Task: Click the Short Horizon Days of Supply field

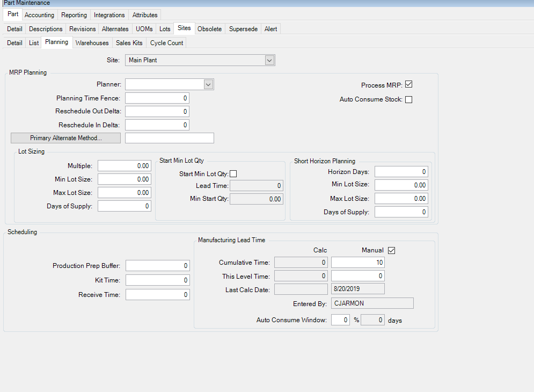Action: pyautogui.click(x=401, y=212)
